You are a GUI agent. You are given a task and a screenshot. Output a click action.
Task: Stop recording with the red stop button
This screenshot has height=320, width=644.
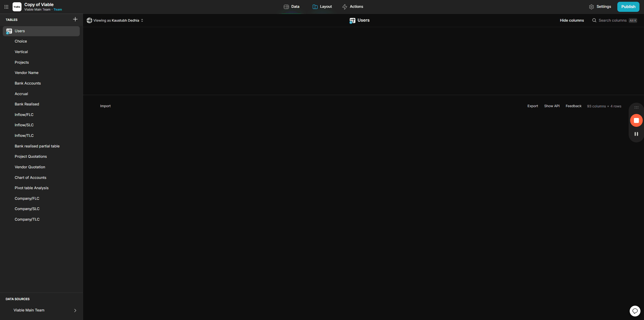tap(636, 121)
